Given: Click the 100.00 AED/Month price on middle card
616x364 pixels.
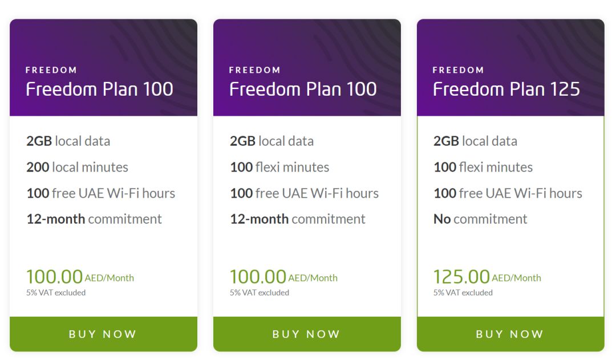Looking at the screenshot, I should 283,277.
